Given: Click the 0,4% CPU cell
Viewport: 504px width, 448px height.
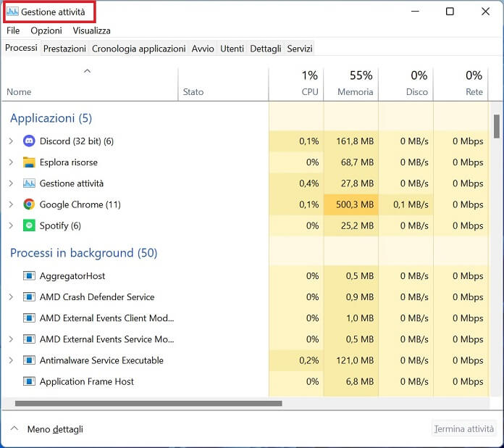Looking at the screenshot, I should tap(296, 183).
